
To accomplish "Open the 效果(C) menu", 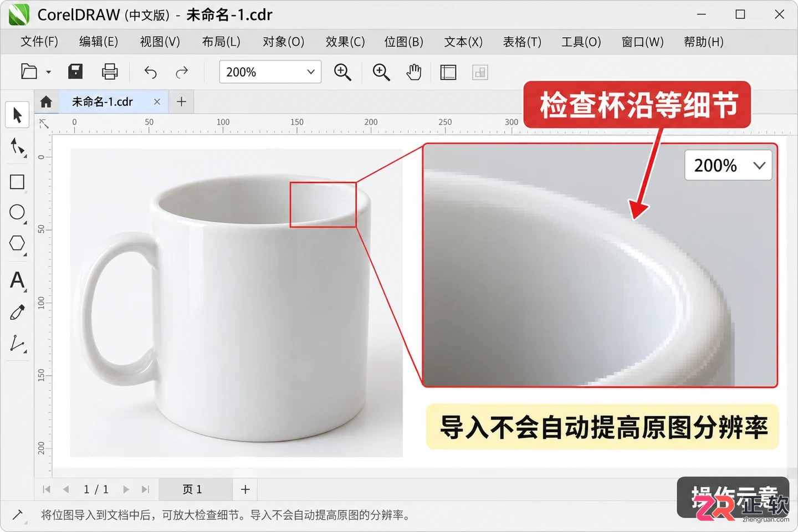I will 345,42.
